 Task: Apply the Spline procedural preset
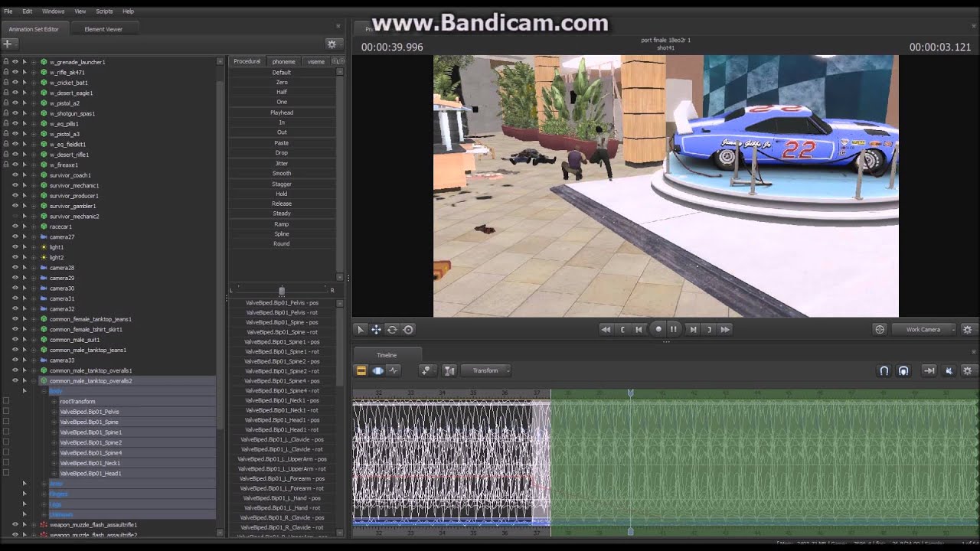(282, 234)
